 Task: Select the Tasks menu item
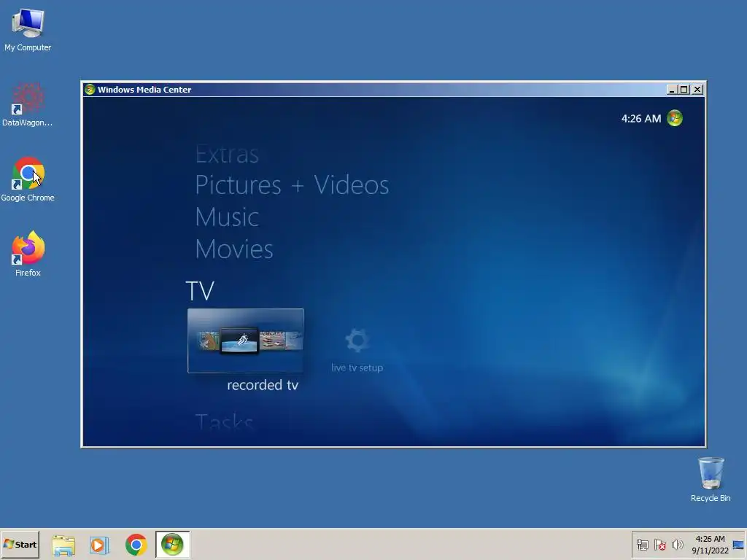coord(224,422)
